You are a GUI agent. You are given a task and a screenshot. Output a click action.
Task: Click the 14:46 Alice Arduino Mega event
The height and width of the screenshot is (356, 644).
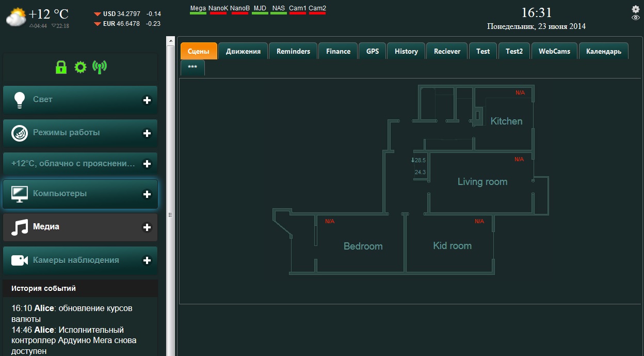point(74,340)
